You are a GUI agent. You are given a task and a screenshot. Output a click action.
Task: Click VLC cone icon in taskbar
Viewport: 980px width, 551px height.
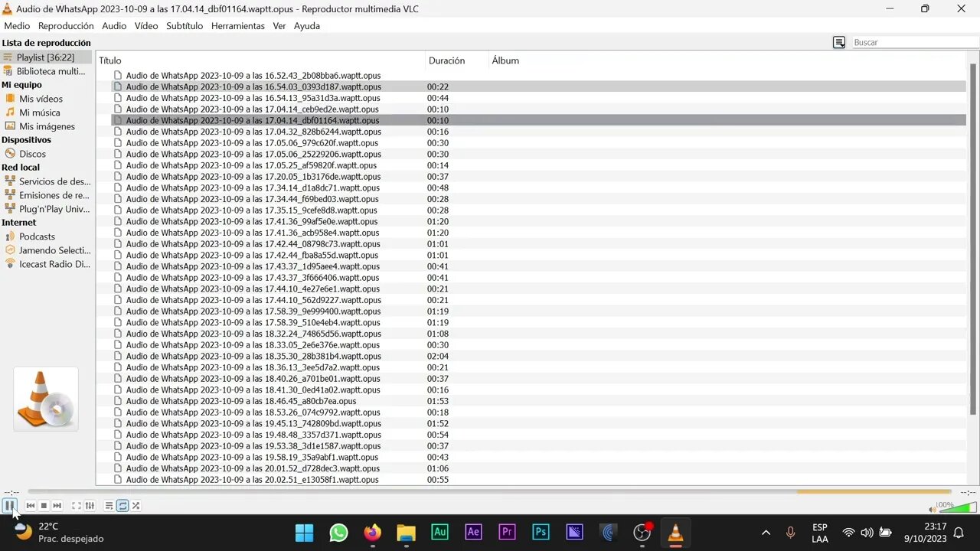coord(675,533)
